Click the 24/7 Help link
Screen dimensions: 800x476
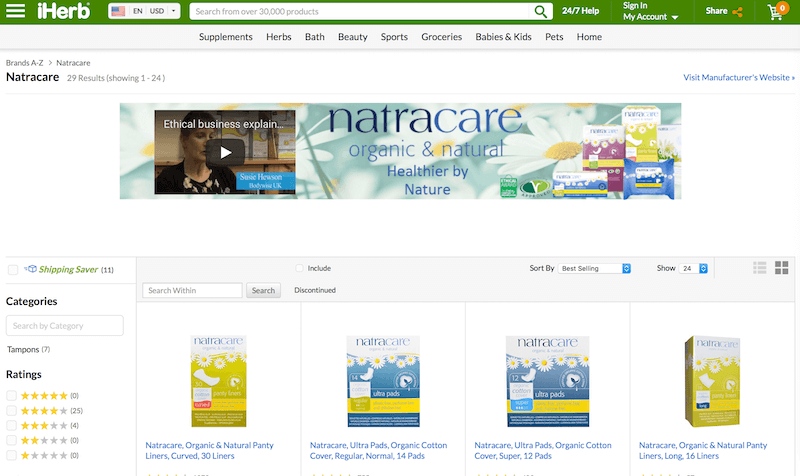click(x=581, y=11)
